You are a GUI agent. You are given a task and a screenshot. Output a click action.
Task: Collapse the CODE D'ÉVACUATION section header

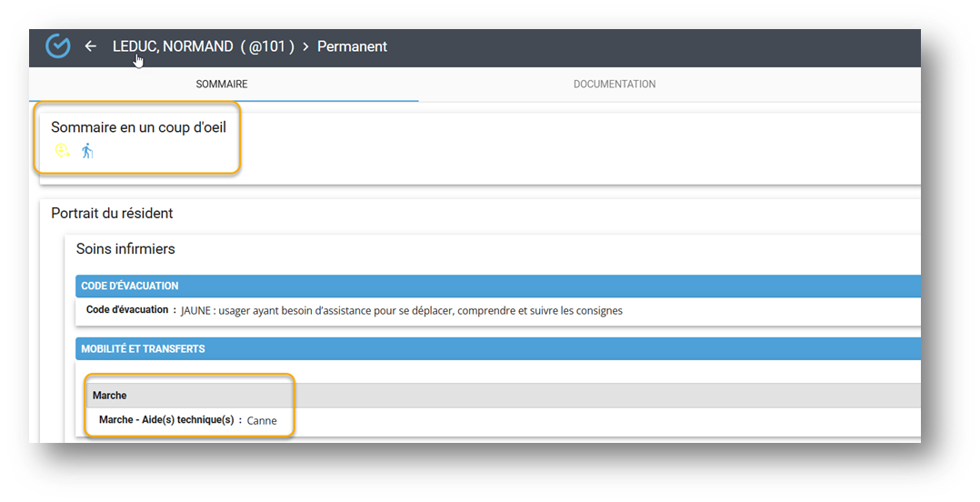coord(130,286)
